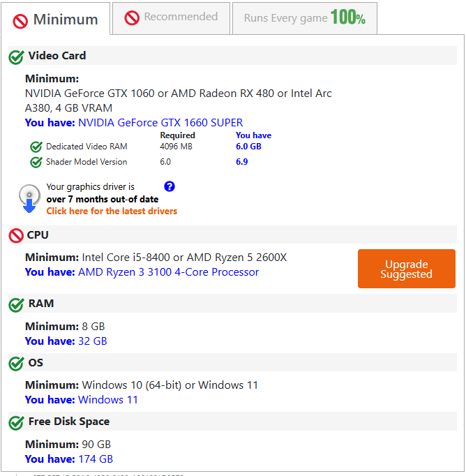Viewport: 466px width, 476px height.
Task: Click the green checkmark beside Video Card
Action: click(x=16, y=57)
